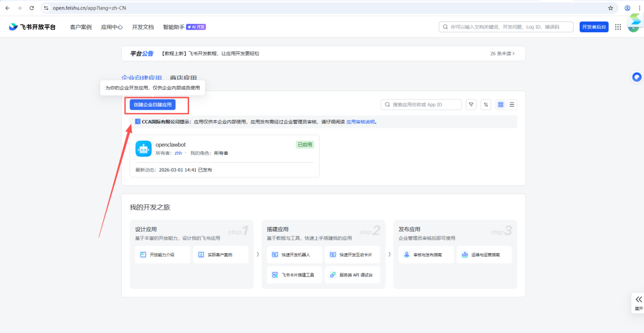Switch to grid card view

[x=501, y=105]
